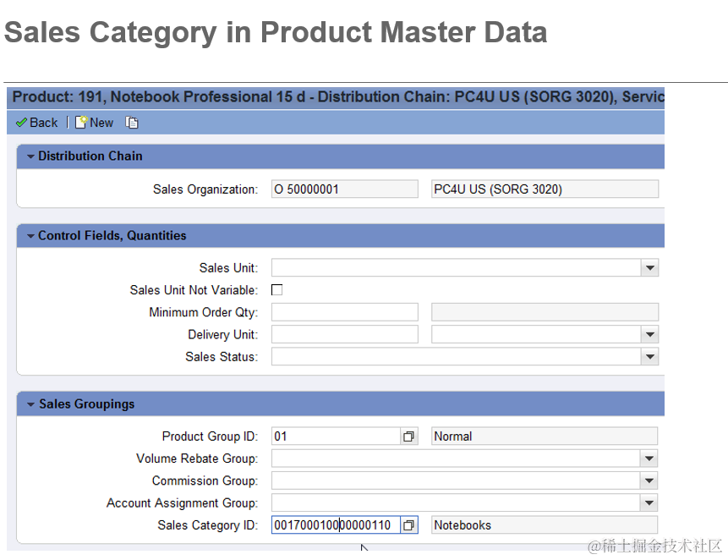Click the copy icon next to New
This screenshot has height=560, width=728.
tap(132, 123)
